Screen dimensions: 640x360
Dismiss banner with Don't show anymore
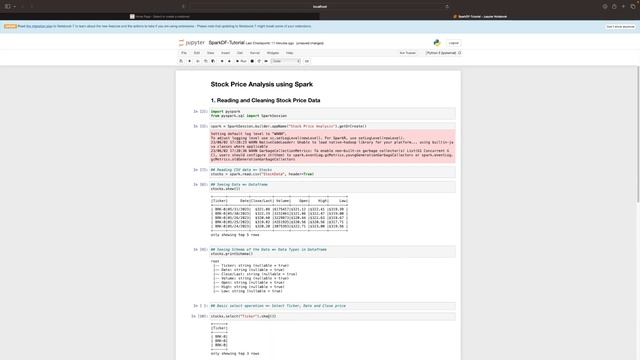620,27
